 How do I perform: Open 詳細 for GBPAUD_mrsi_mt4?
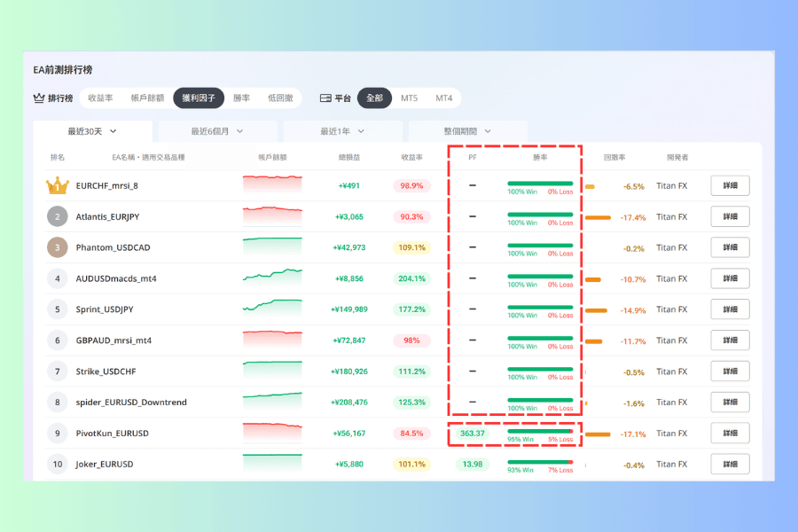pyautogui.click(x=731, y=340)
